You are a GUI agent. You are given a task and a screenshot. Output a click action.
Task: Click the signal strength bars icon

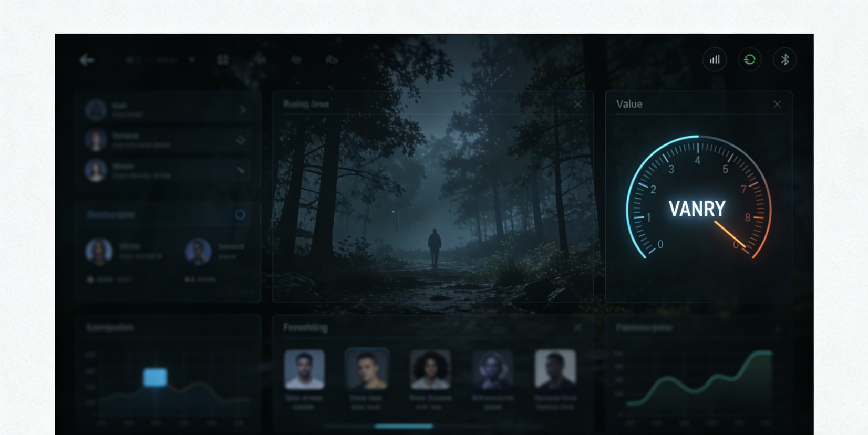pos(715,59)
